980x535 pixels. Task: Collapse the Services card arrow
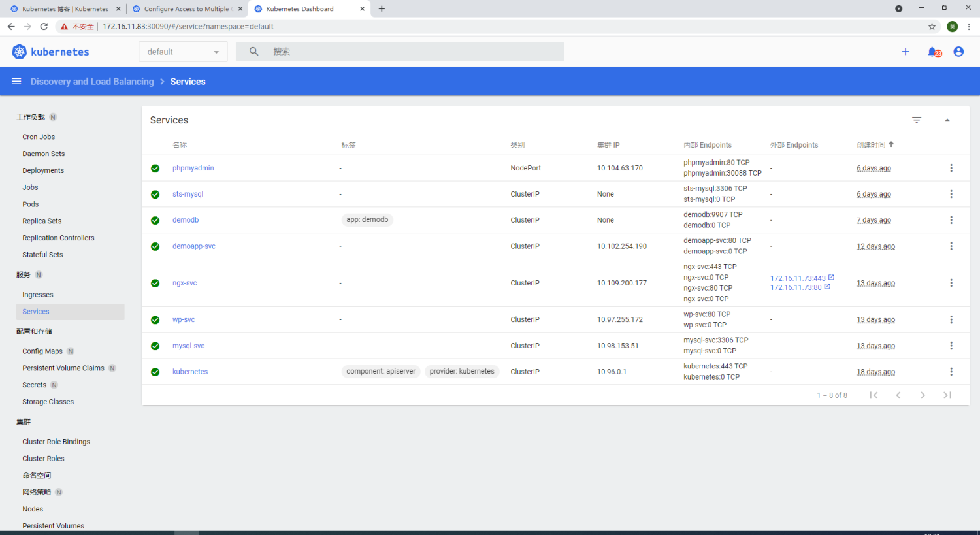click(947, 120)
